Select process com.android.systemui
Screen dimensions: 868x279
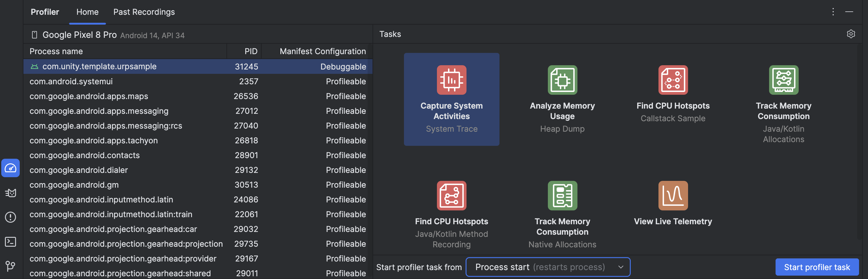click(x=198, y=81)
